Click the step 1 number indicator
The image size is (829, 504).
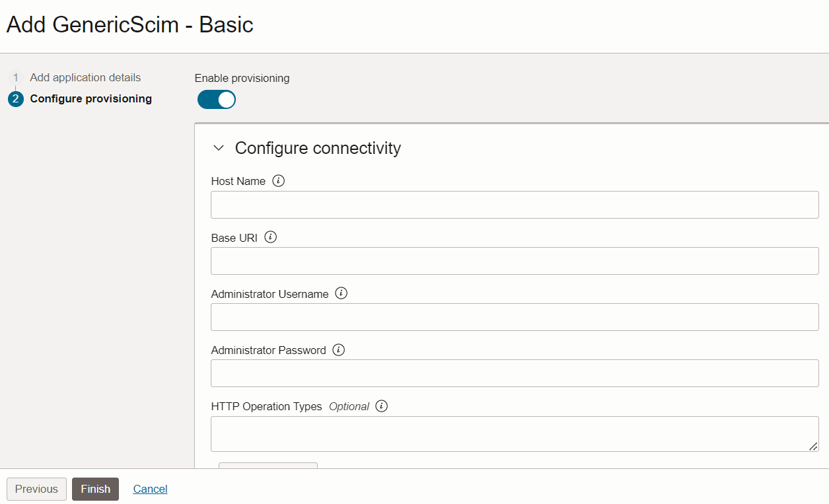click(x=16, y=77)
